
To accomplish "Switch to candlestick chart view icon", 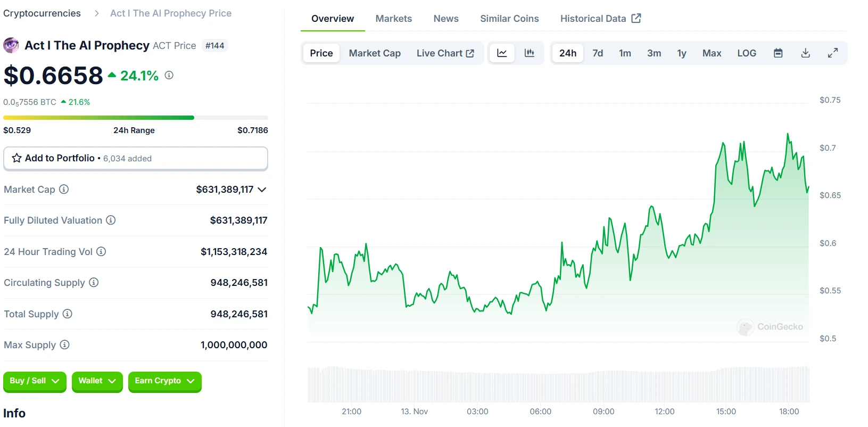I will [530, 53].
